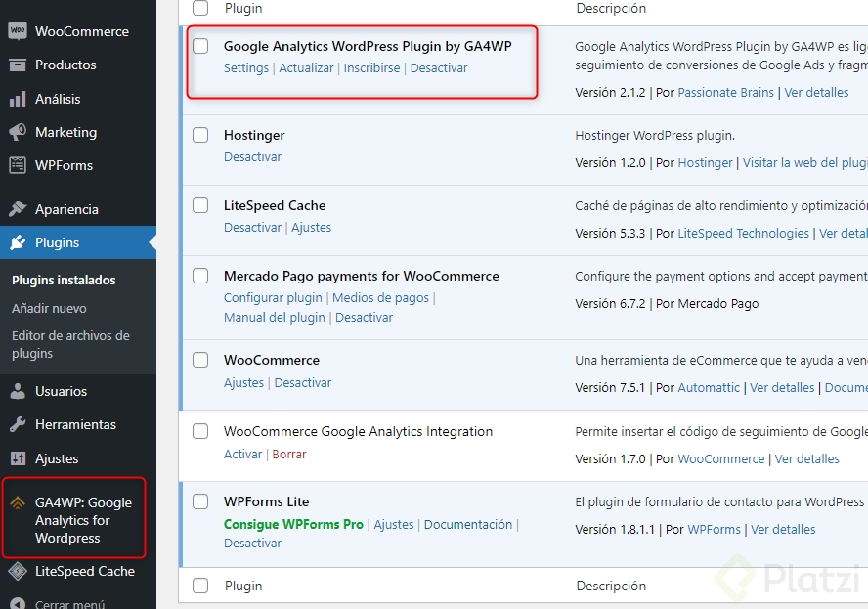The image size is (868, 609).
Task: Click Inscribirse under the GA4WP plugin
Action: (371, 68)
